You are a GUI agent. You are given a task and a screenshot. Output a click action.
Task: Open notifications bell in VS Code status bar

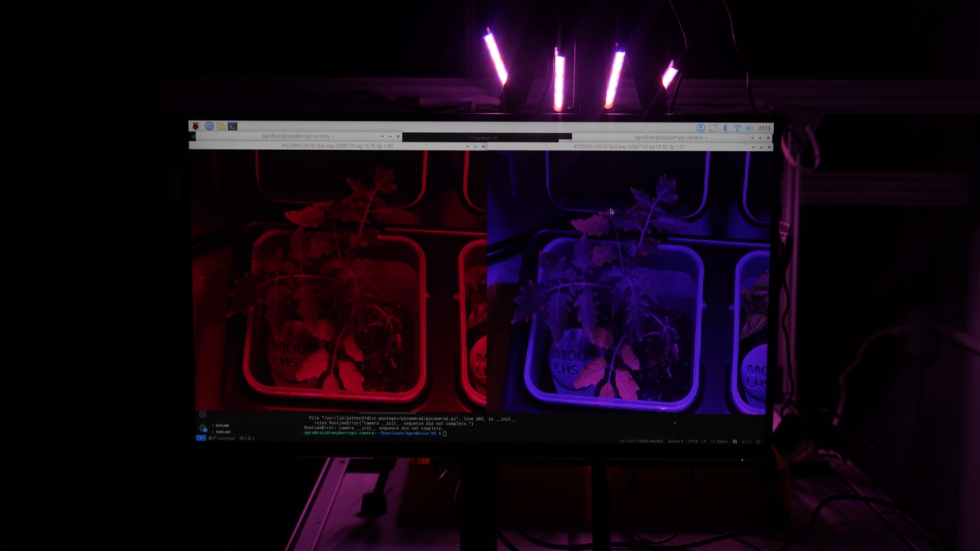758,441
